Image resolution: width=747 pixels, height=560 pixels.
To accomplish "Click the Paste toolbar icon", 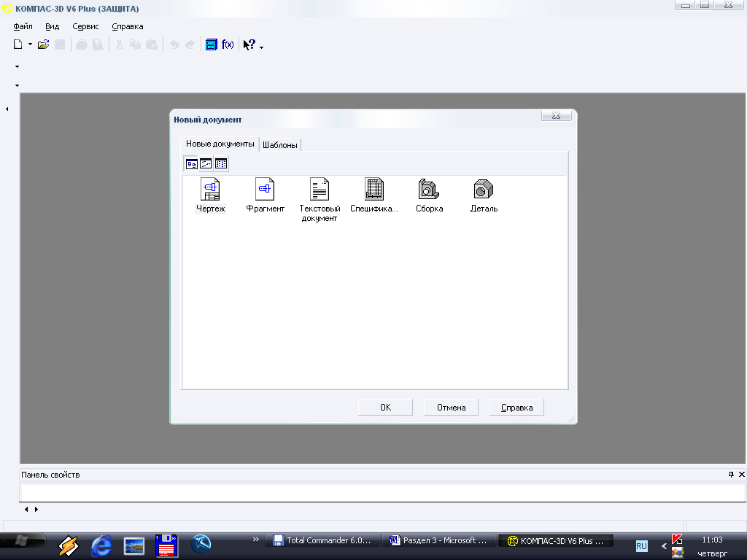I will pos(152,44).
